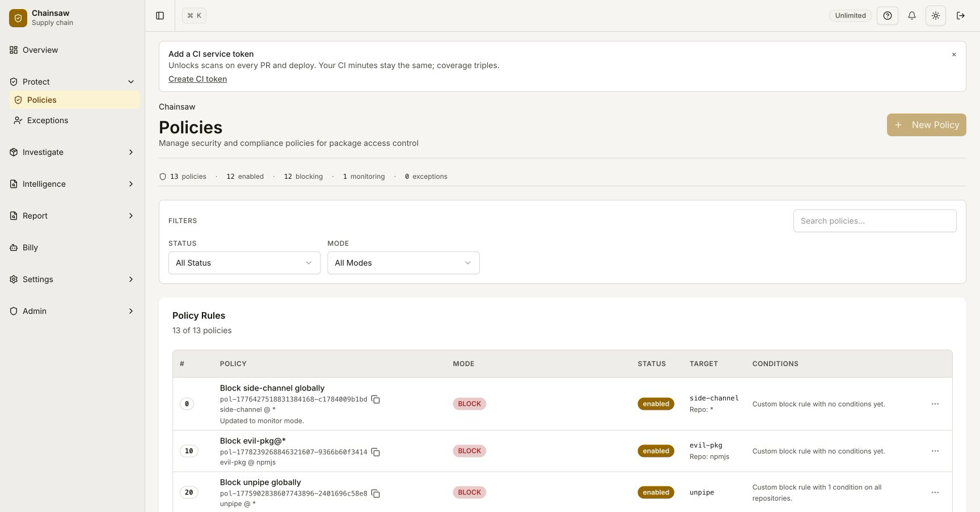The width and height of the screenshot is (980, 512).
Task: Click enabled status of unpipe policy
Action: 656,493
